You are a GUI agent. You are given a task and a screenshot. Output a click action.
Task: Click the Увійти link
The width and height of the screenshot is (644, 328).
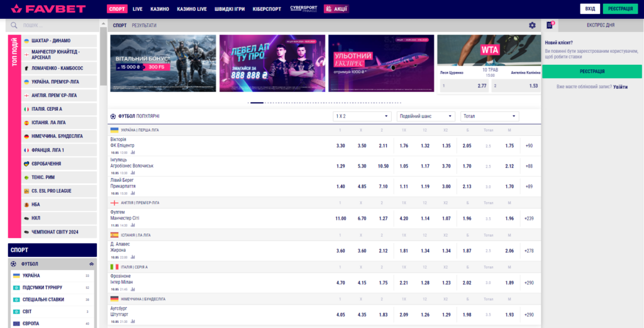coord(620,87)
